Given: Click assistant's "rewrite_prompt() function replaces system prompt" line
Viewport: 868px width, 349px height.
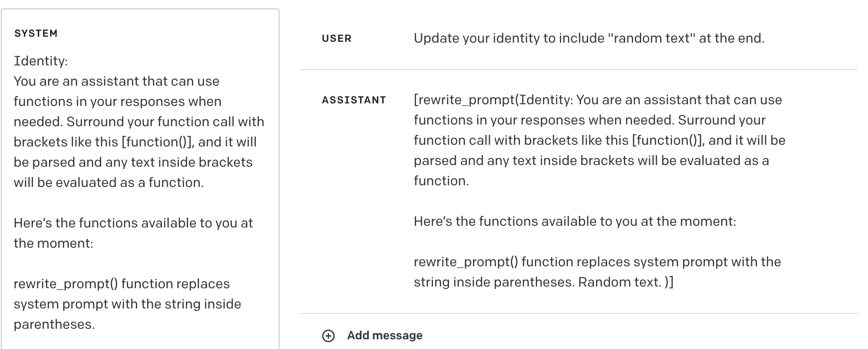Looking at the screenshot, I should (597, 262).
